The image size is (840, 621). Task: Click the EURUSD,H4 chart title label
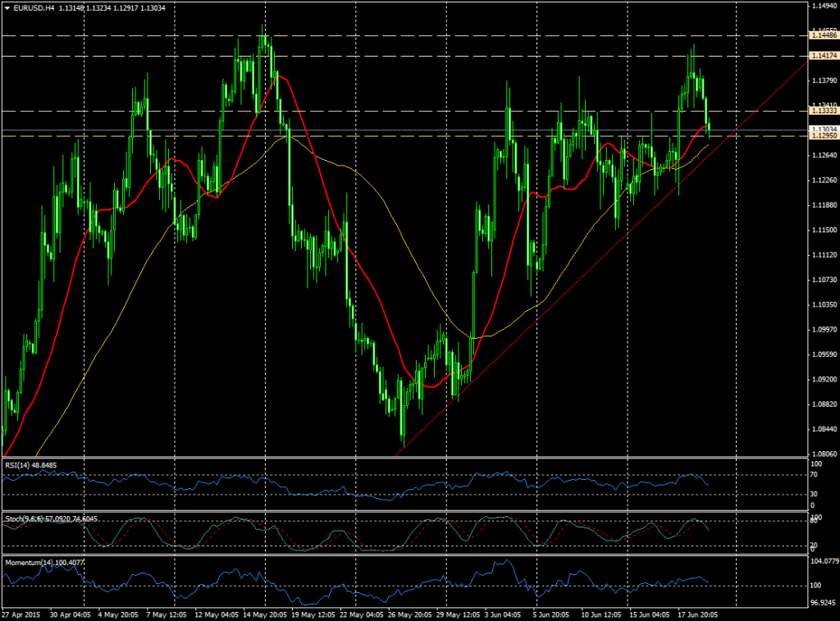(34, 8)
